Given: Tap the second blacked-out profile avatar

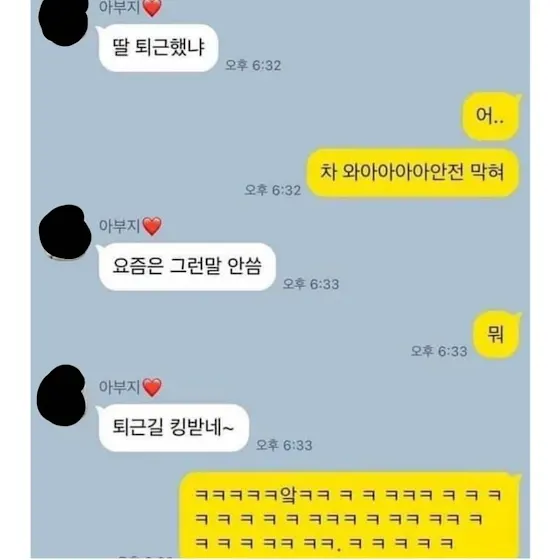Looking at the screenshot, I should coord(65,232).
